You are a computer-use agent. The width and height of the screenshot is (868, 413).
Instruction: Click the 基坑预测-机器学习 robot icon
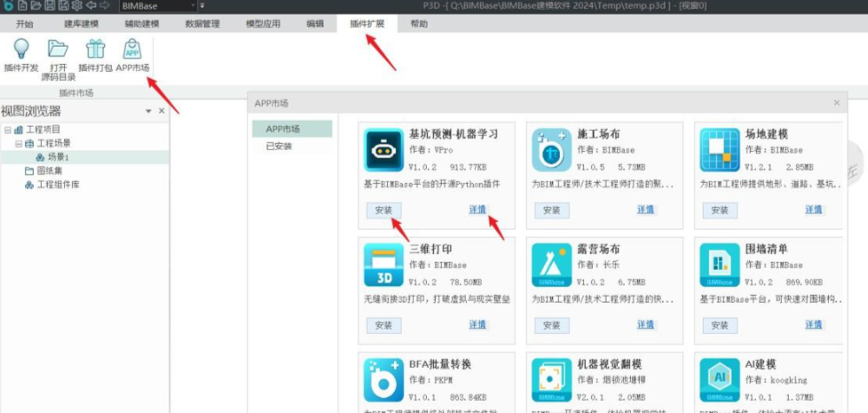click(x=384, y=150)
